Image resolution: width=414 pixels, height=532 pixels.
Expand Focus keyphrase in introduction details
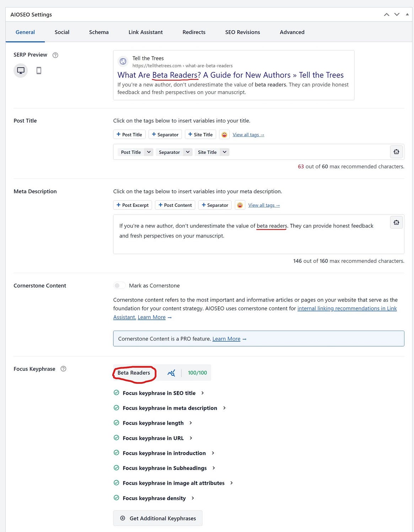click(x=213, y=453)
